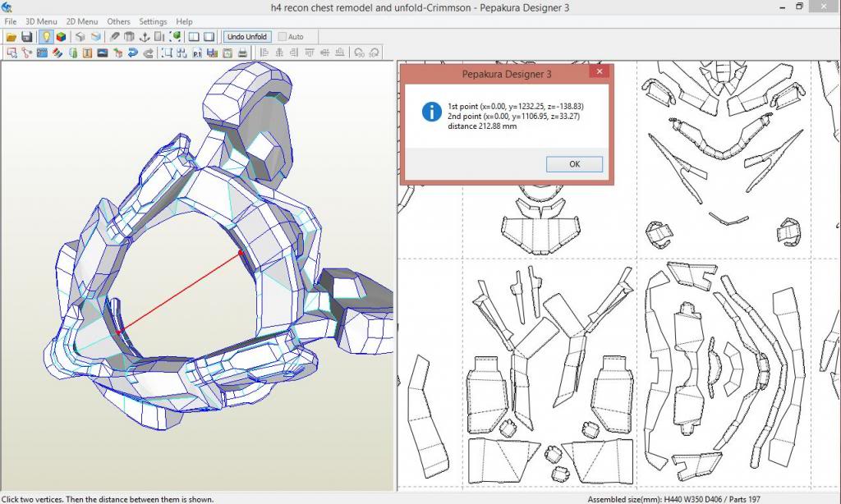
Task: Click the Pepakura app icon in title bar
Action: click(x=7, y=7)
